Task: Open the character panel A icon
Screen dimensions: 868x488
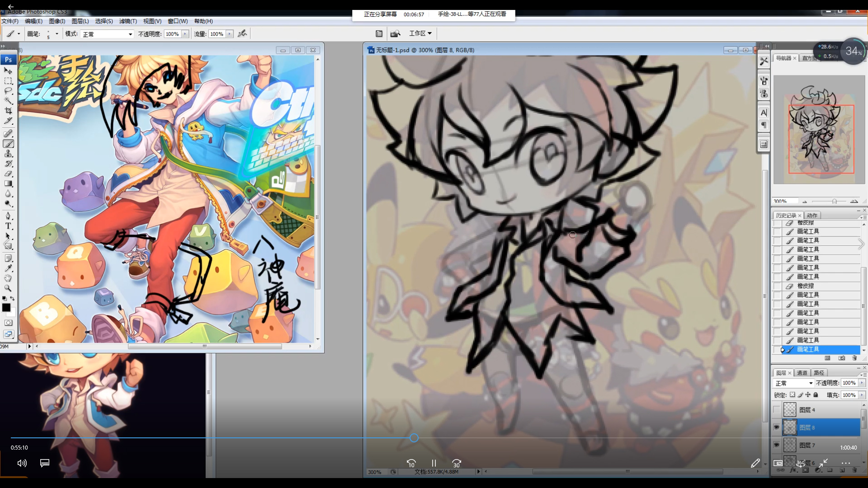Action: click(764, 113)
